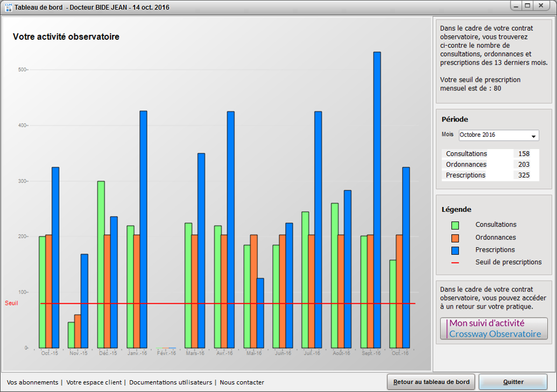The width and height of the screenshot is (557, 392).
Task: Open the Mois period dropdown
Action: tap(498, 135)
